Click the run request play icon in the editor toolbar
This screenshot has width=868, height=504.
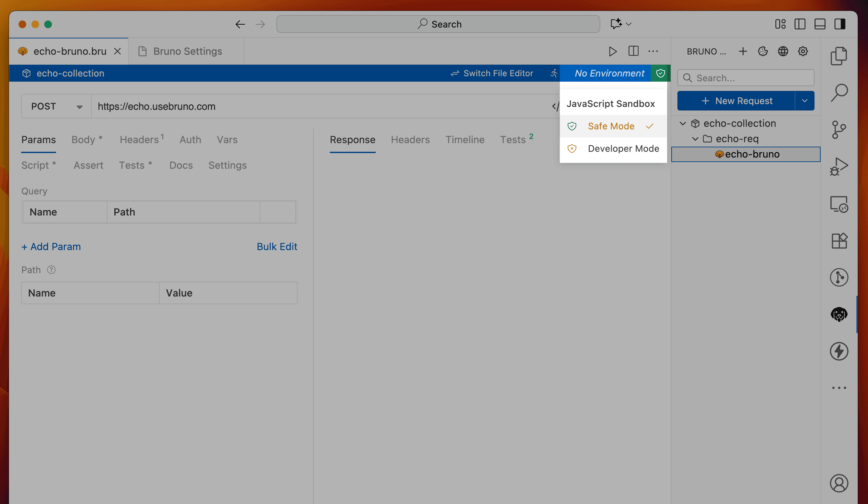612,51
